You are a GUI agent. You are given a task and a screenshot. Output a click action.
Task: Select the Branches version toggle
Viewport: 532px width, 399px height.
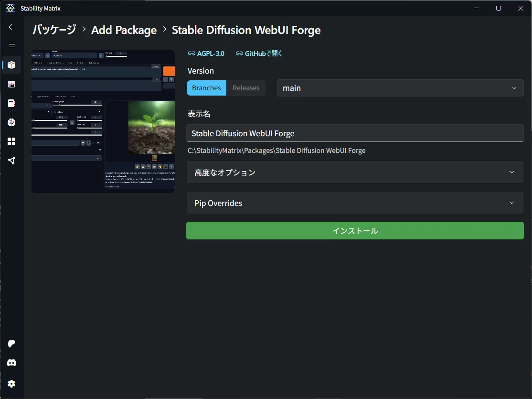206,88
